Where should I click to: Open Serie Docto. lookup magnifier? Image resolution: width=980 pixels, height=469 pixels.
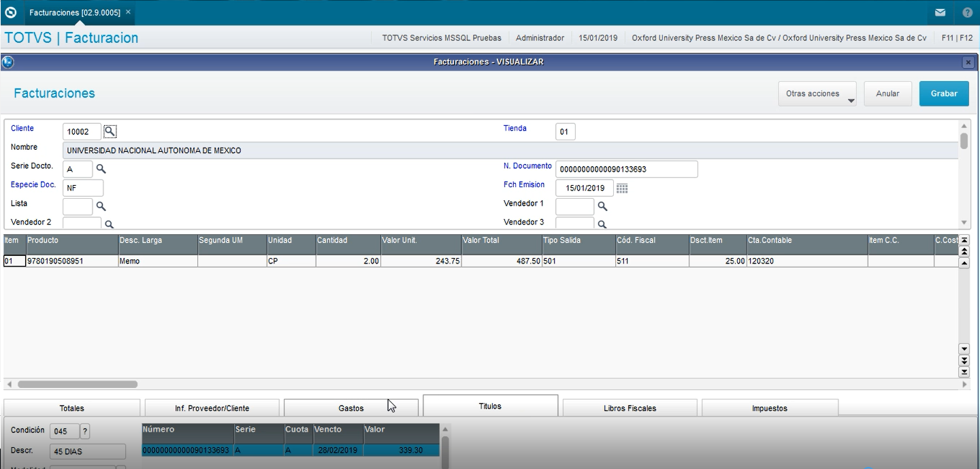pyautogui.click(x=101, y=169)
